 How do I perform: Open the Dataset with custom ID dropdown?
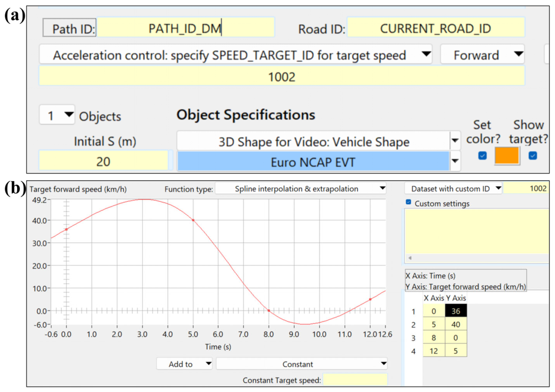pos(453,188)
